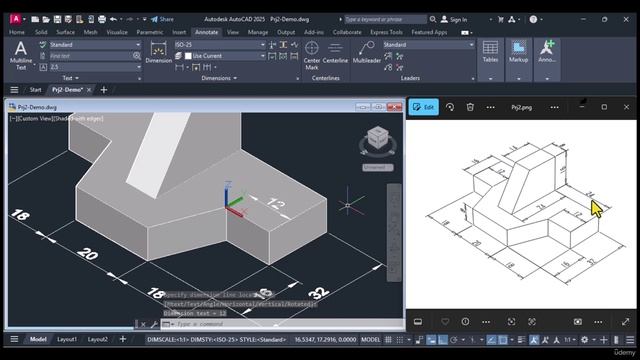Open the AutoCAD application menu logo
The height and width of the screenshot is (360, 640).
click(x=15, y=19)
